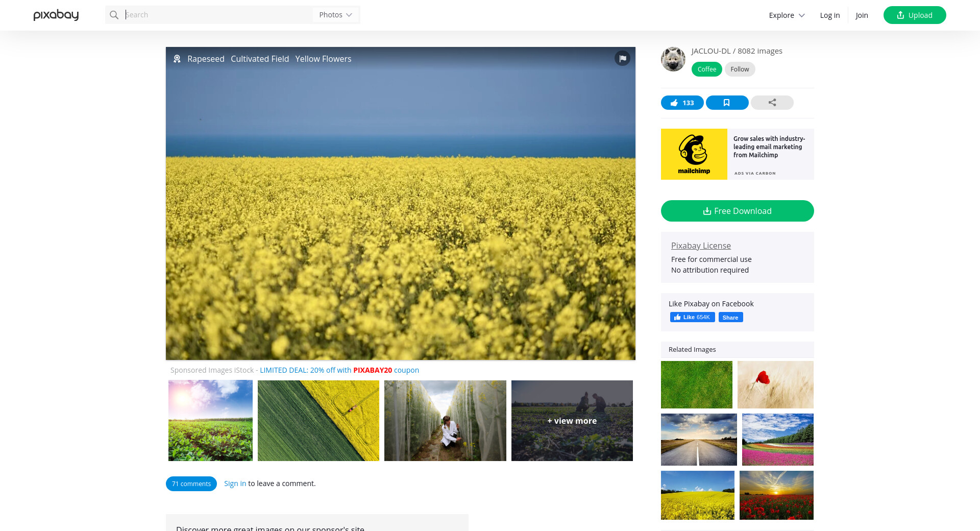
Task: Open sponsored thumbnail of sunny crop field
Action: [210, 421]
